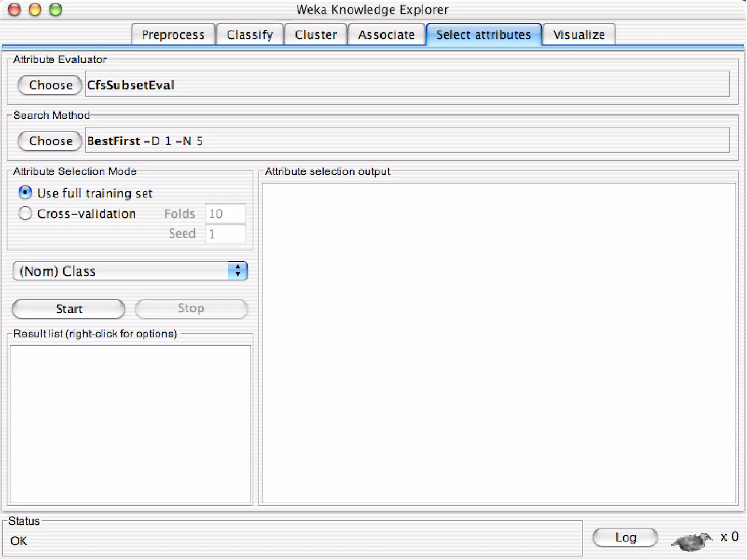The width and height of the screenshot is (747, 560).
Task: Click the BestFirst search settings field
Action: click(x=407, y=140)
